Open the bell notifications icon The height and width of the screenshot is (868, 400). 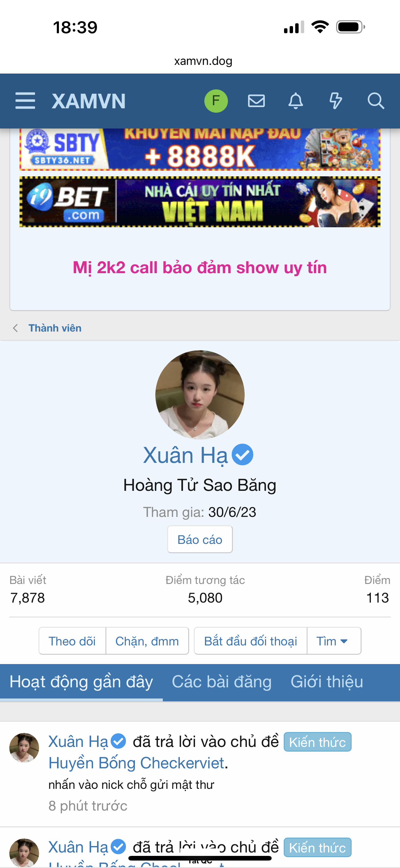(x=296, y=101)
